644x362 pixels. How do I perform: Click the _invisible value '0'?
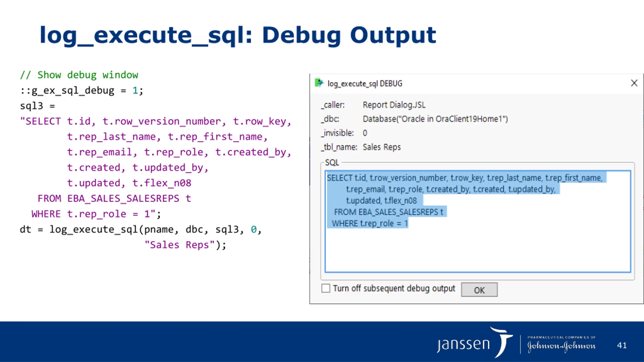(365, 133)
